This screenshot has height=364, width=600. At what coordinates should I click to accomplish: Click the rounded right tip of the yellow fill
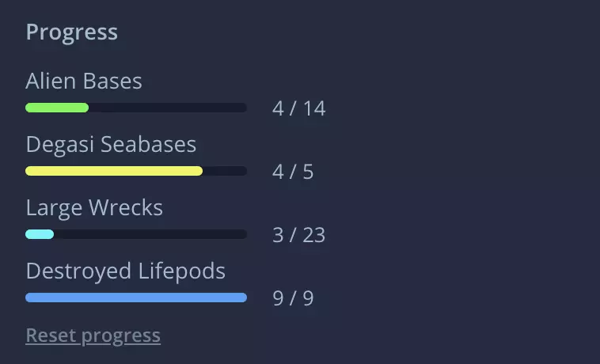pyautogui.click(x=199, y=171)
